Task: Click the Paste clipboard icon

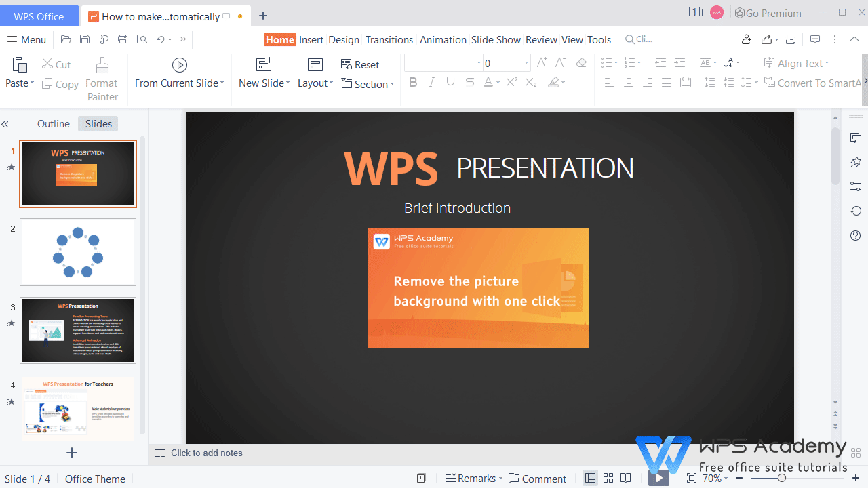Action: point(20,65)
